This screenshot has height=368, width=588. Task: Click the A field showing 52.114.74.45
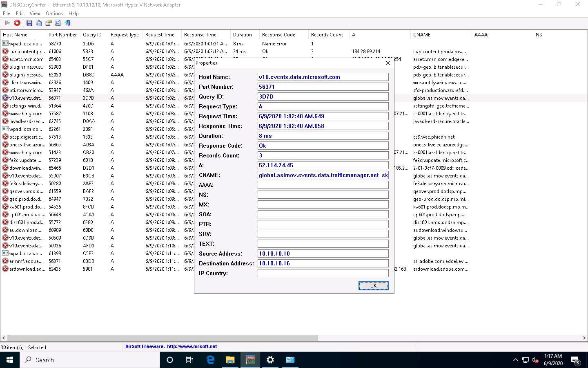point(323,165)
